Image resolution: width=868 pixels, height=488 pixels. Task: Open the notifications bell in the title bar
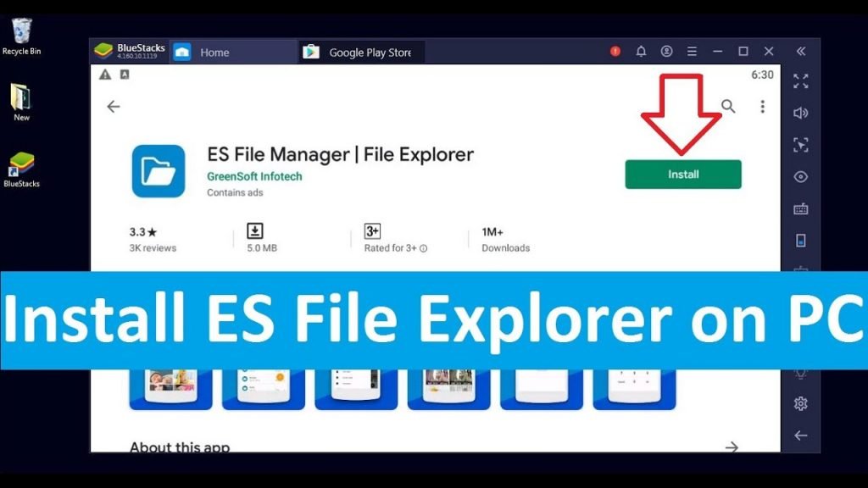(x=642, y=52)
